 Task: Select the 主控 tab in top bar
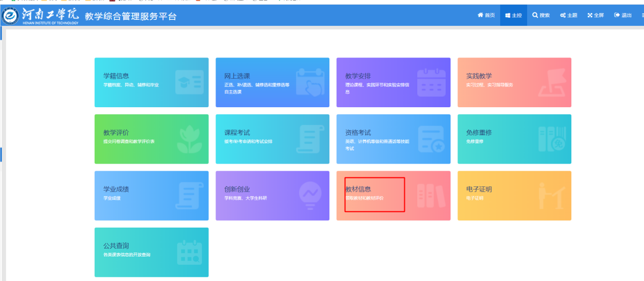(x=513, y=15)
